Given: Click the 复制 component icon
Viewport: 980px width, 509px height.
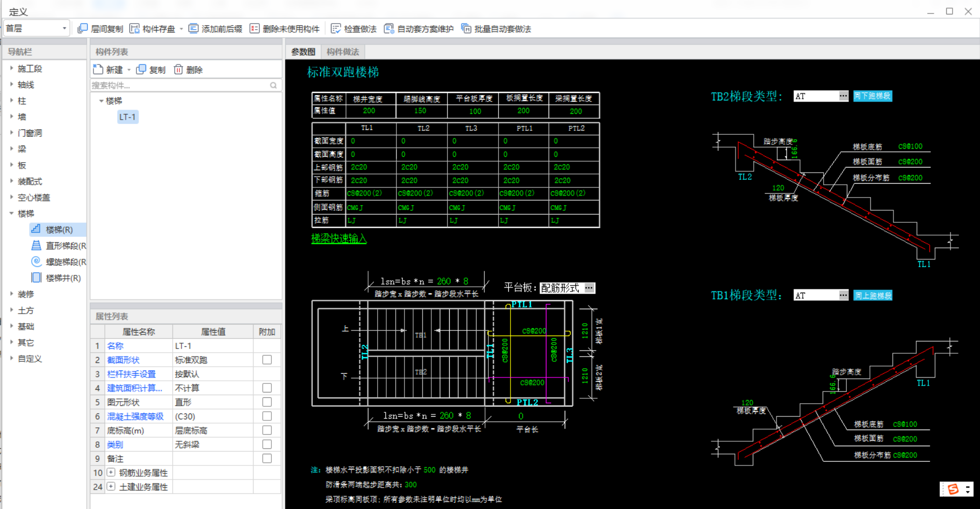Looking at the screenshot, I should [x=141, y=69].
